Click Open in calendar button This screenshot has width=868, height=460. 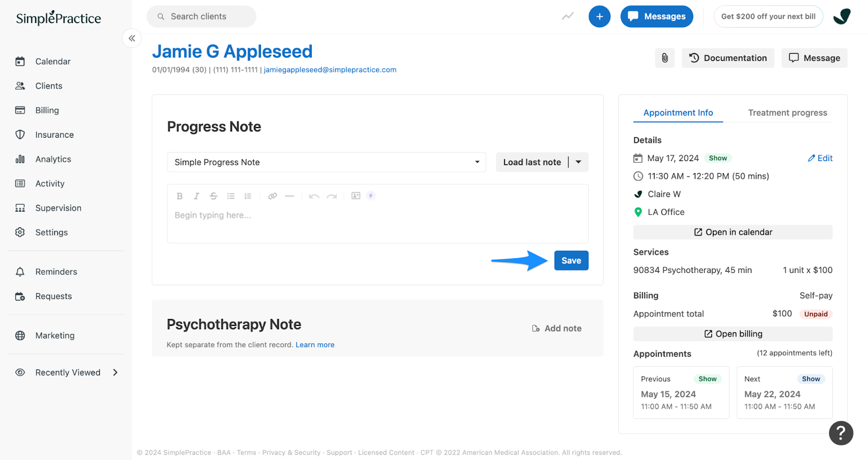click(733, 232)
